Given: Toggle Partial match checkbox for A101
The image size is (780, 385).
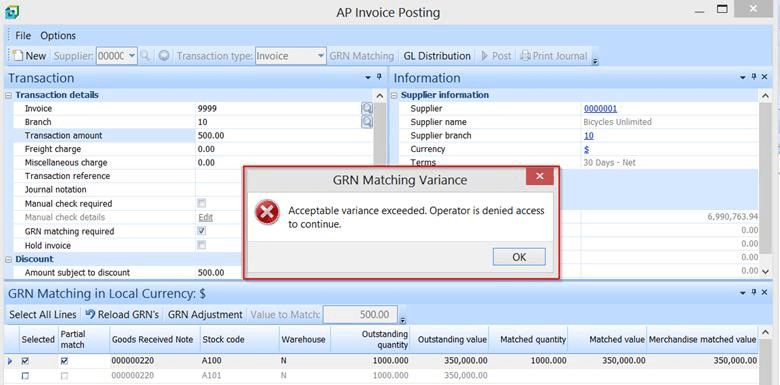Looking at the screenshot, I should pos(64,376).
